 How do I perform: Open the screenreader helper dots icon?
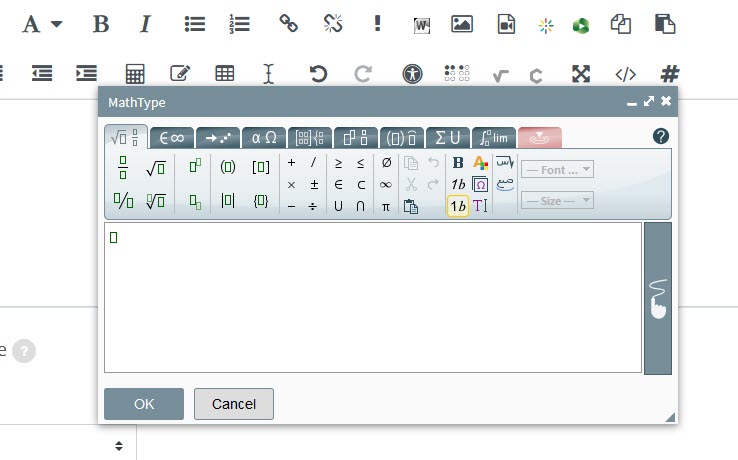pos(457,73)
